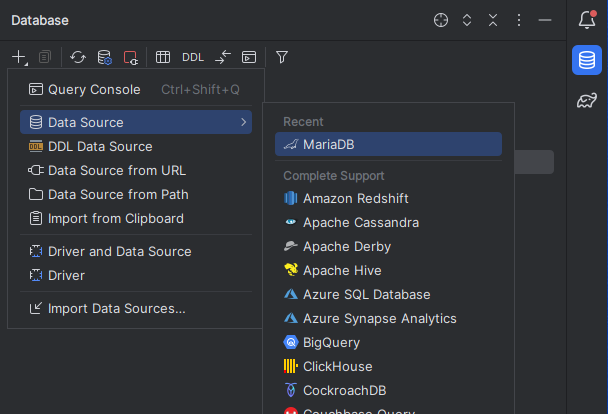The image size is (608, 414).
Task: Open Data Source Properties icon
Action: point(104,57)
